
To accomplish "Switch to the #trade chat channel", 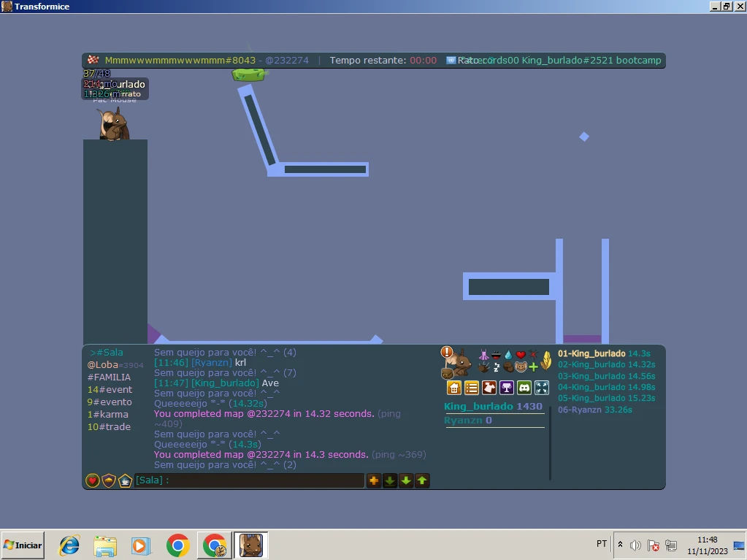I will point(109,426).
